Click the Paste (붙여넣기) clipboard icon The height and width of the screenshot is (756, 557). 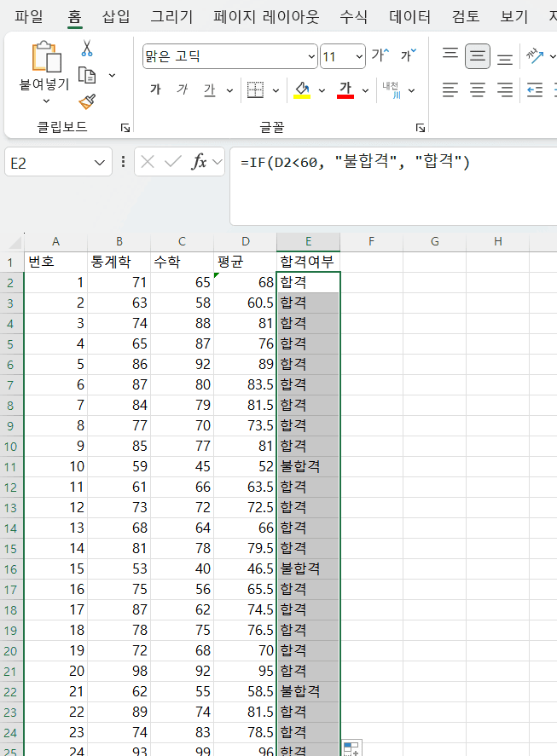coord(44,58)
